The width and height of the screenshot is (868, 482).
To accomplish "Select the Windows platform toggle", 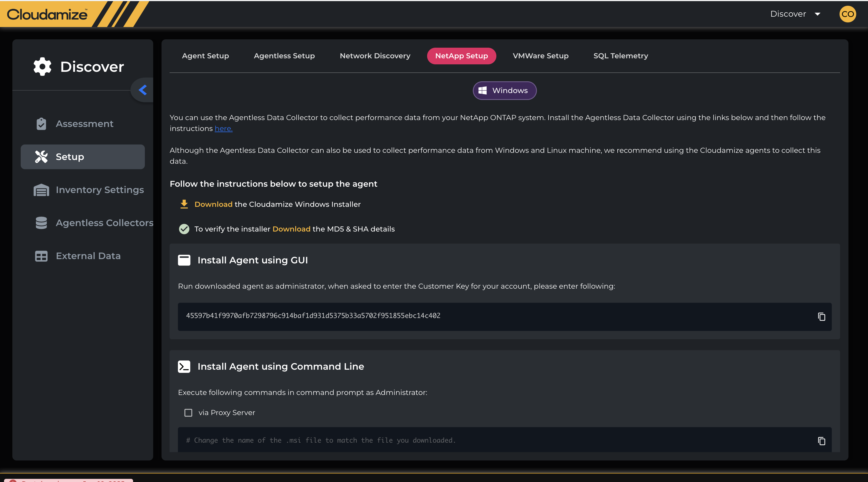I will 504,90.
